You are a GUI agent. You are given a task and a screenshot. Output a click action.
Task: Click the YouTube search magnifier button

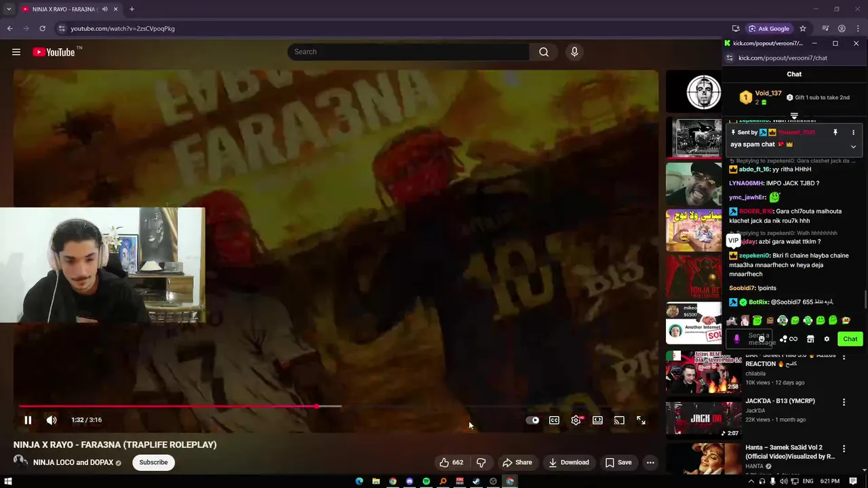[x=544, y=52]
